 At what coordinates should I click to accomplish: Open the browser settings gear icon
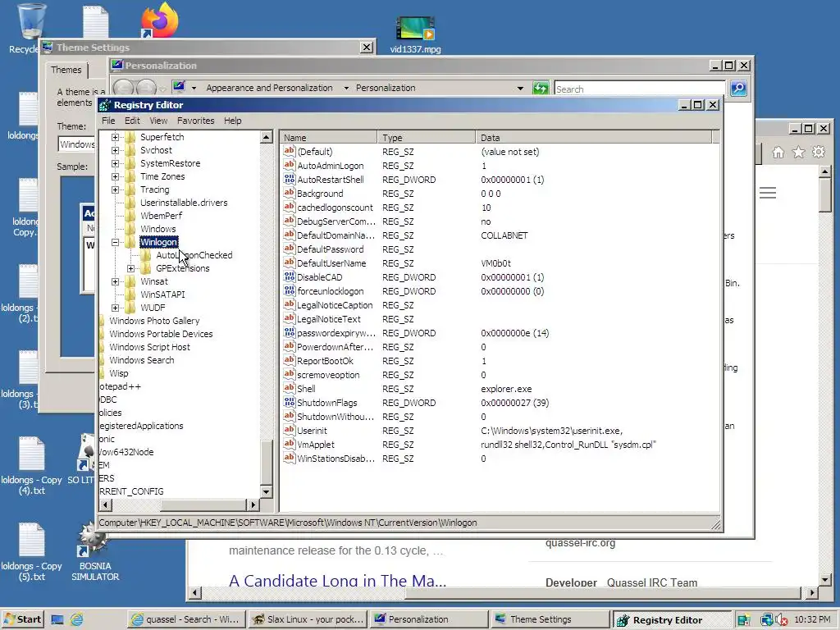819,152
